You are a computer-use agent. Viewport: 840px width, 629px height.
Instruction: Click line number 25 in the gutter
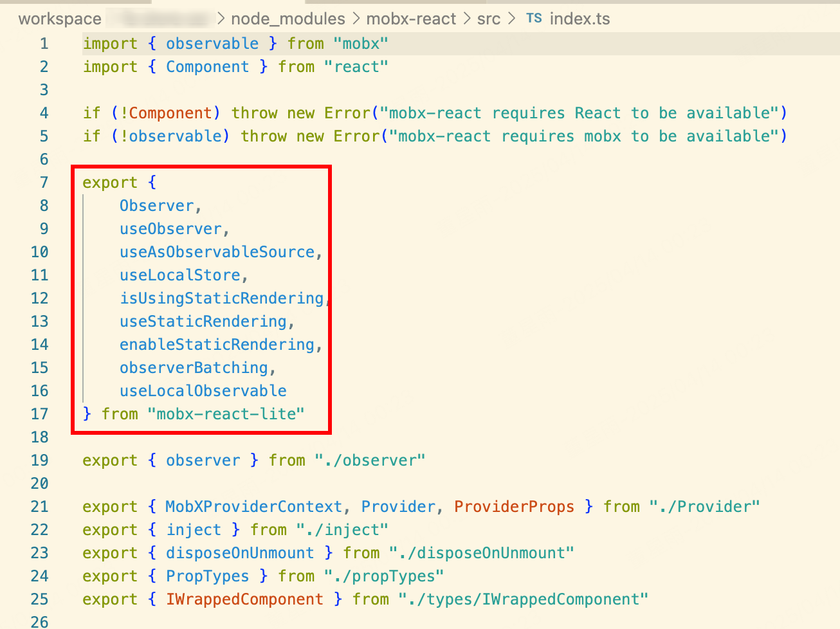pyautogui.click(x=39, y=599)
